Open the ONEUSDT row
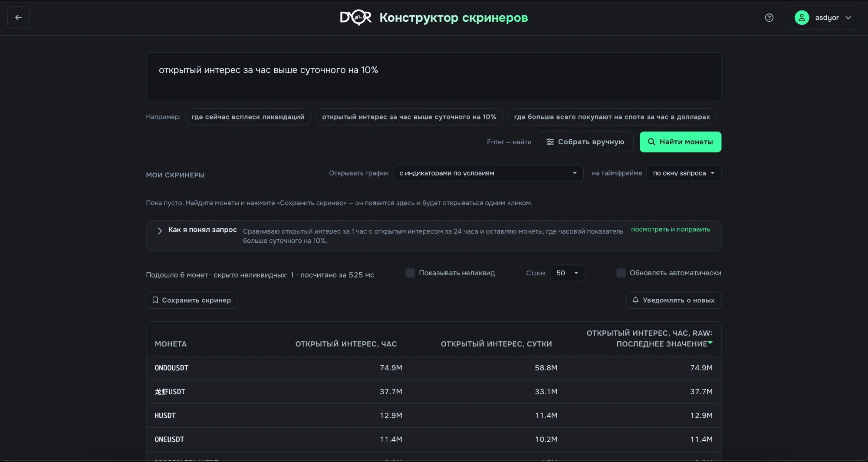868x462 pixels. pyautogui.click(x=434, y=439)
